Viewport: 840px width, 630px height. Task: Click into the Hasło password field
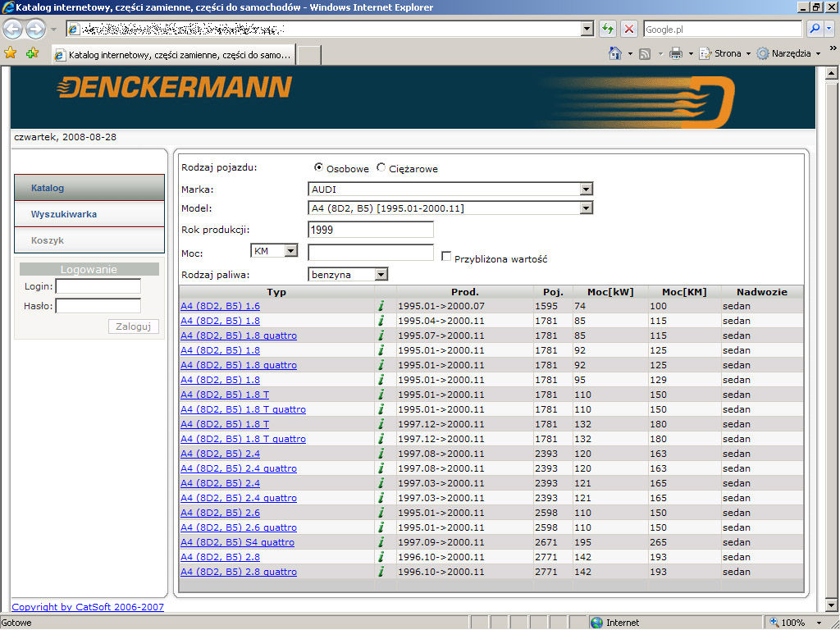[98, 306]
